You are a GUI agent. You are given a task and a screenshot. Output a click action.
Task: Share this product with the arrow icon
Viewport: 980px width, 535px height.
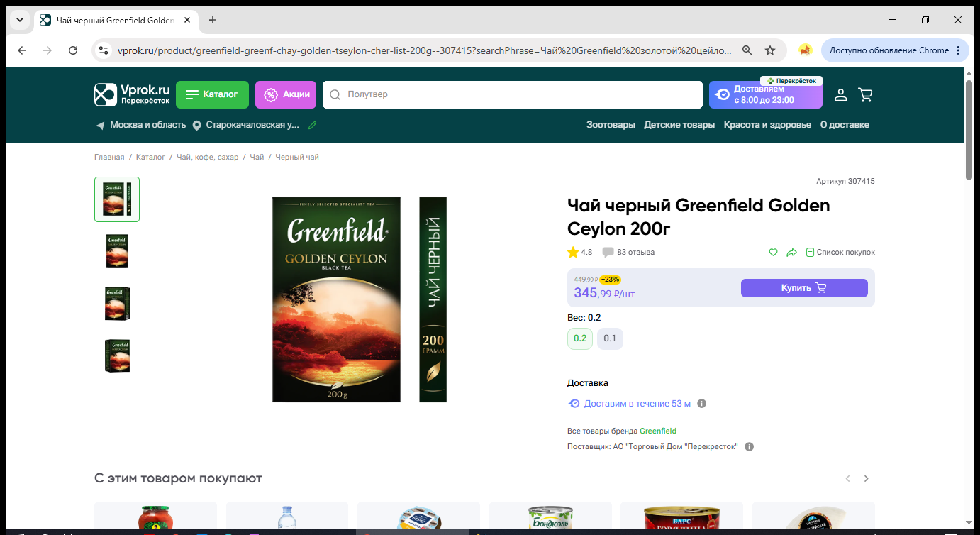tap(792, 252)
